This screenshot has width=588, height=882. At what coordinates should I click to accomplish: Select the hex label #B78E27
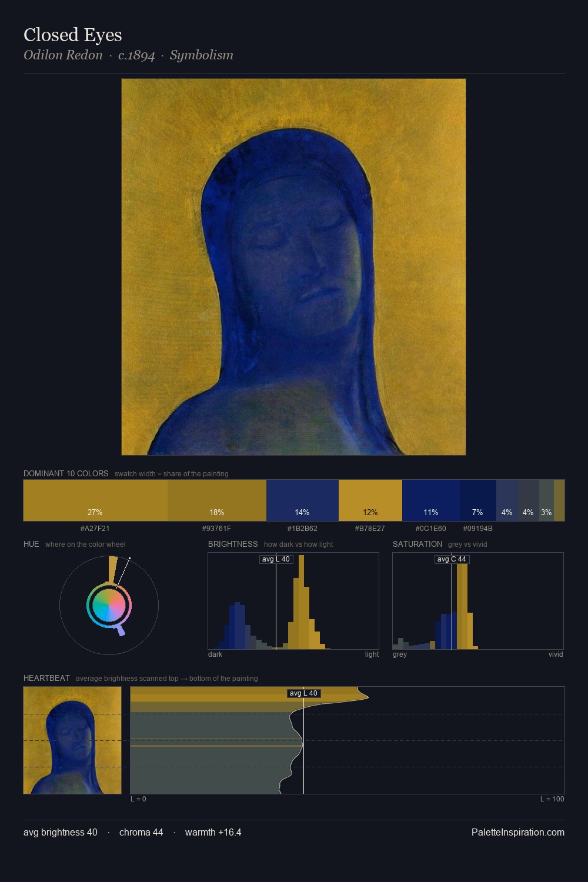[x=370, y=529]
